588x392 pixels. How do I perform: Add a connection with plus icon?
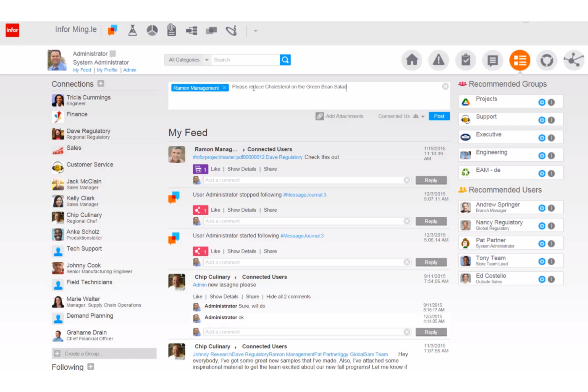click(101, 83)
